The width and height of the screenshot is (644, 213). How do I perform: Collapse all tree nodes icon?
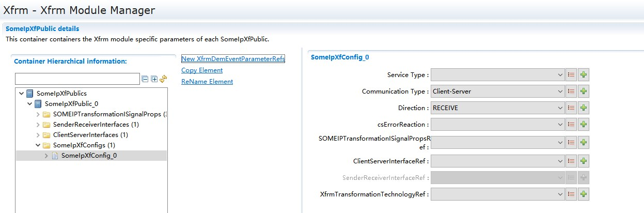tap(145, 79)
